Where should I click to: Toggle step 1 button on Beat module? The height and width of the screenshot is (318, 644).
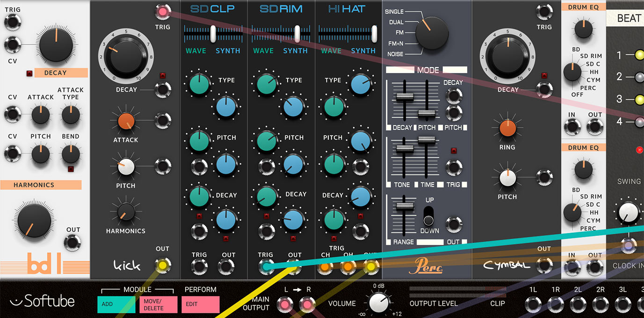coord(639,56)
